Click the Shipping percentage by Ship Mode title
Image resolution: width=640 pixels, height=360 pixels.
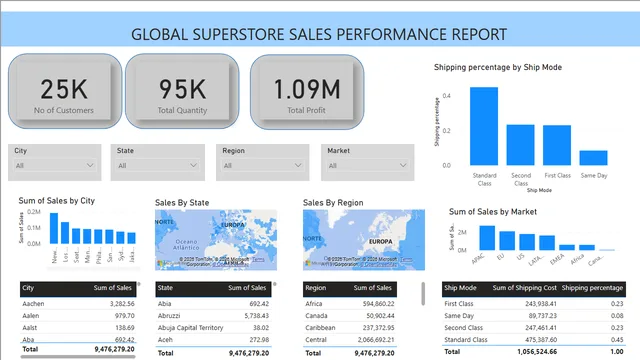click(498, 67)
